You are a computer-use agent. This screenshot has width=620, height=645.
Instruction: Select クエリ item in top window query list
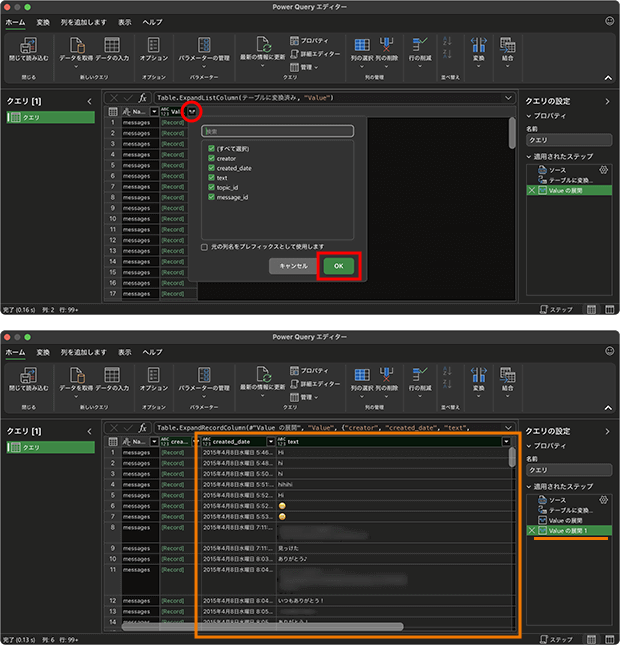(51, 117)
